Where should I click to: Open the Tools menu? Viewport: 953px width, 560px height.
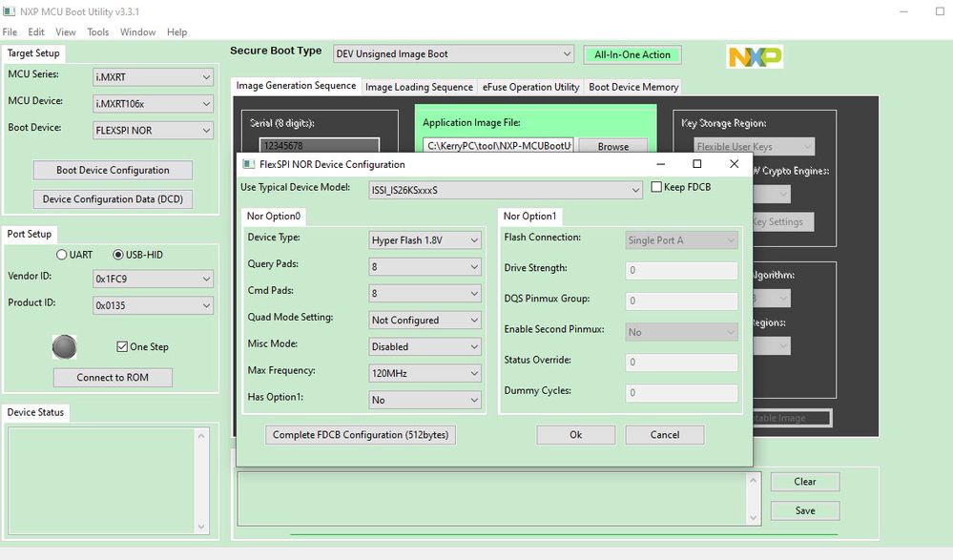98,32
